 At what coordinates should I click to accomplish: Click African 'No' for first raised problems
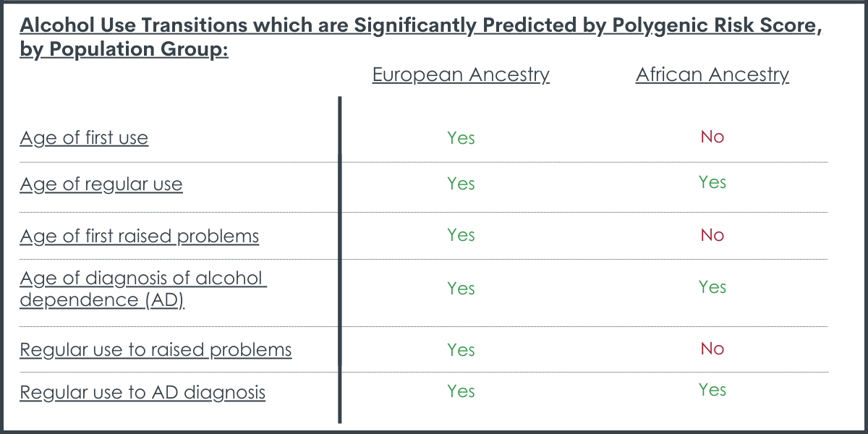pos(712,235)
